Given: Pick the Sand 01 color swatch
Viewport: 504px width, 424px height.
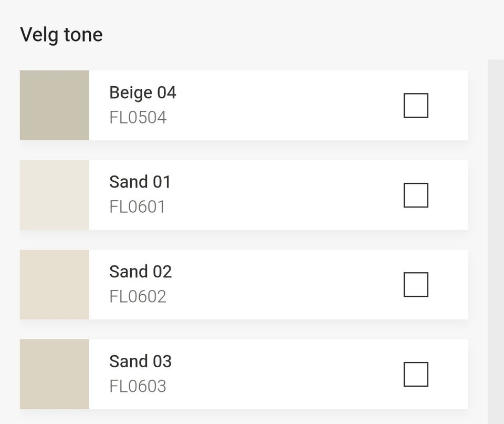Looking at the screenshot, I should pos(55,195).
